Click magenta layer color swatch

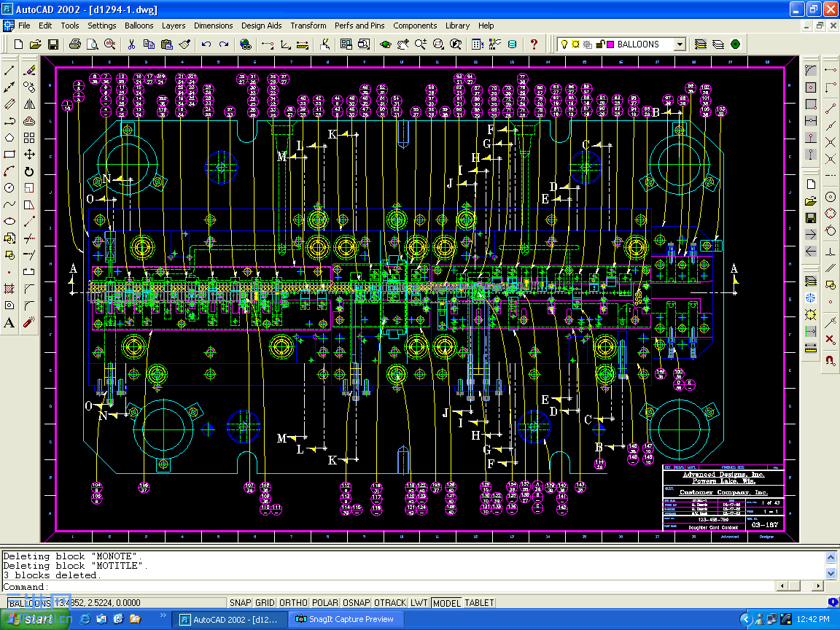click(x=610, y=44)
